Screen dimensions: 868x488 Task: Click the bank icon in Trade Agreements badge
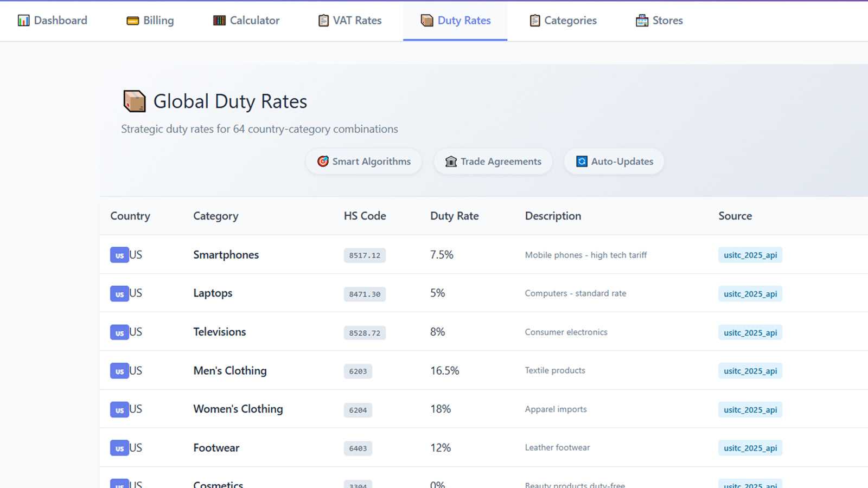click(451, 161)
